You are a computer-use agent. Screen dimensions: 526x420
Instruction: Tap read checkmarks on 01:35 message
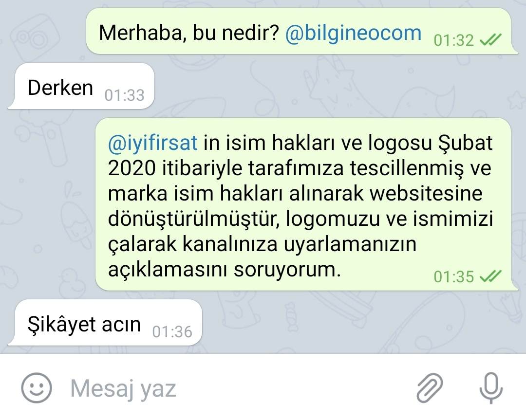pyautogui.click(x=490, y=276)
